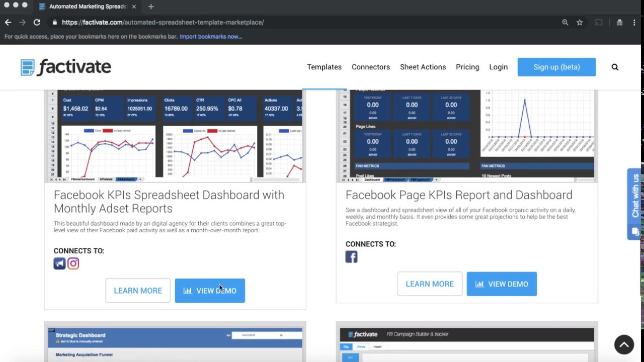Open Facebook Page KPIs Report and Dashboard title
Screen dimensions: 644x362
point(459,195)
